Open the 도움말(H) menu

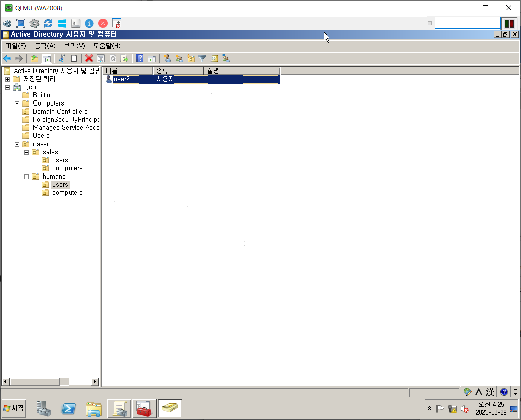point(107,46)
